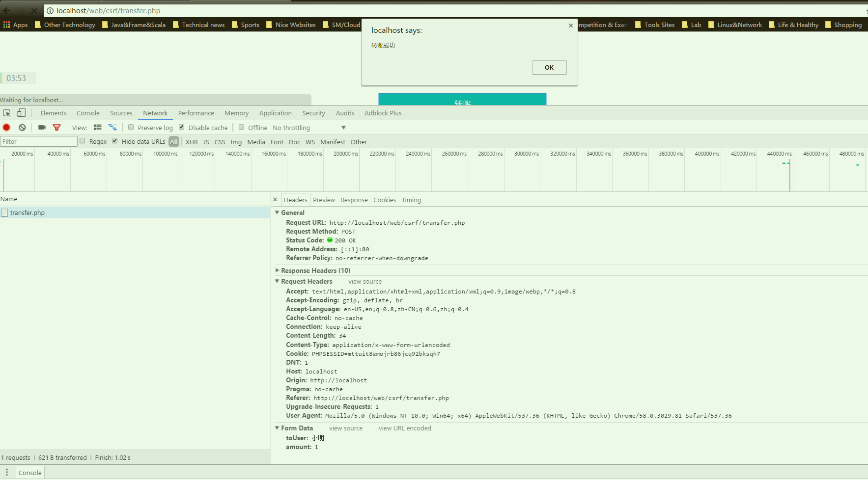The height and width of the screenshot is (480, 868).
Task: Open the Timing tab of request details
Action: [411, 200]
